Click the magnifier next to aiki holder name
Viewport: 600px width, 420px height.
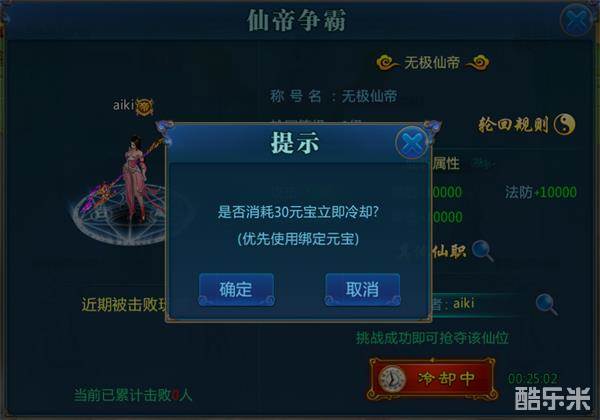pos(546,304)
